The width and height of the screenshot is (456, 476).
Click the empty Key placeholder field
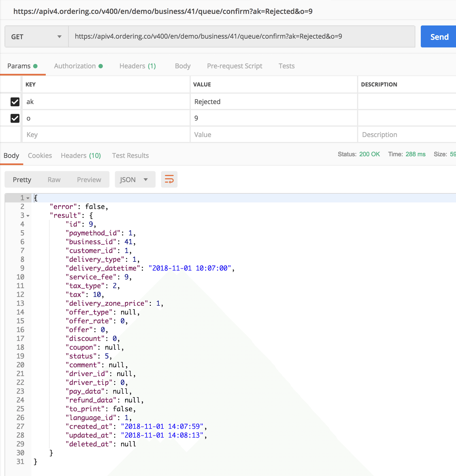(106, 135)
